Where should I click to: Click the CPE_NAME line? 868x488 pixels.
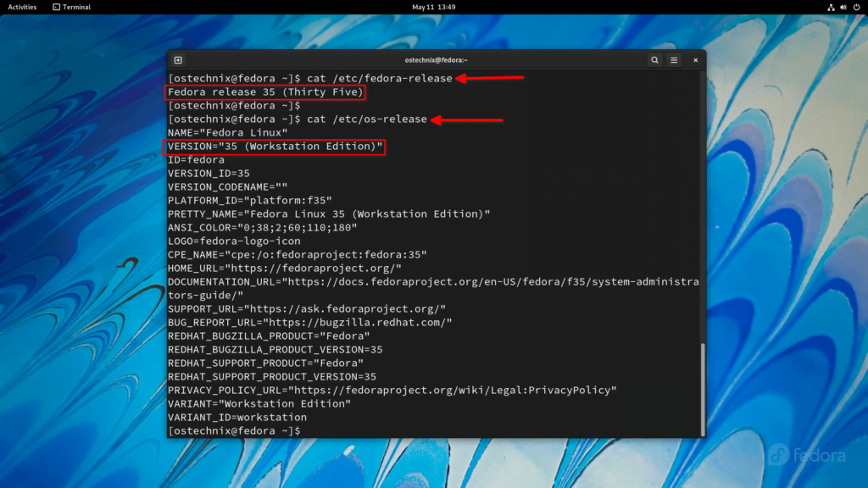(x=298, y=254)
